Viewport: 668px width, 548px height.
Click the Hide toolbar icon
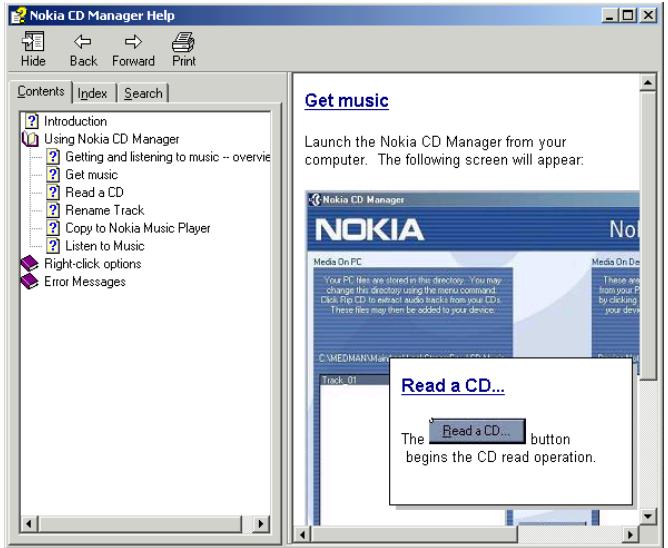tap(33, 42)
